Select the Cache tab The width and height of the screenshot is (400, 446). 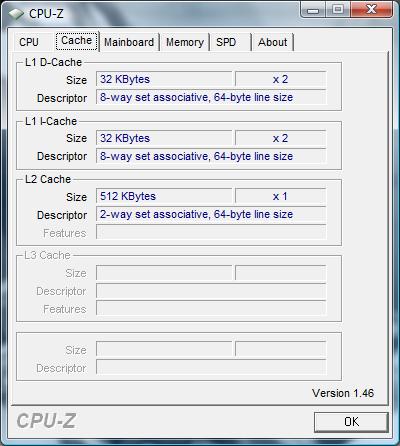(x=77, y=41)
